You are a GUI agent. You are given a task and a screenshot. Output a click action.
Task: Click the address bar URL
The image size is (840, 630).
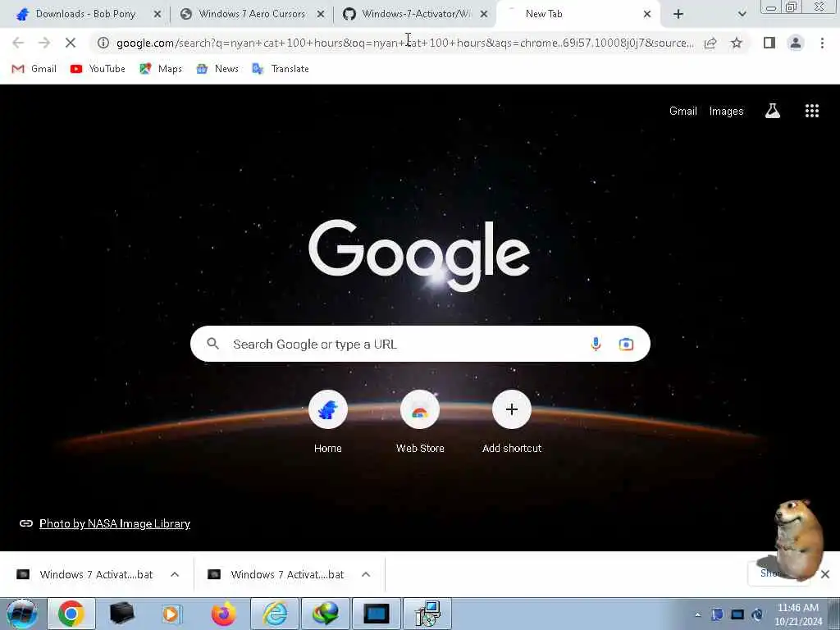coord(404,43)
